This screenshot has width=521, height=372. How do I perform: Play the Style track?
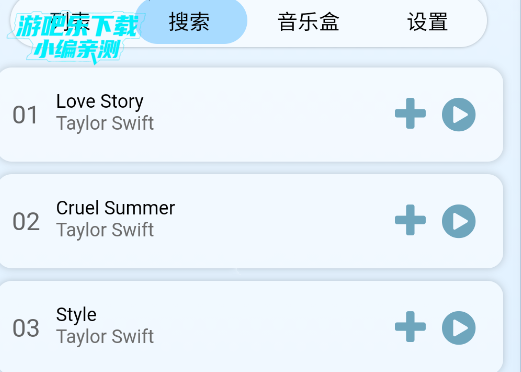click(x=459, y=328)
